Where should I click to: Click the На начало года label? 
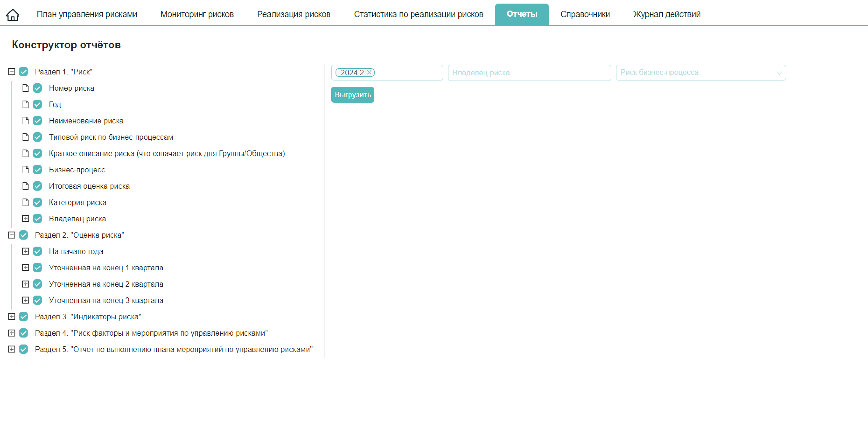point(76,252)
